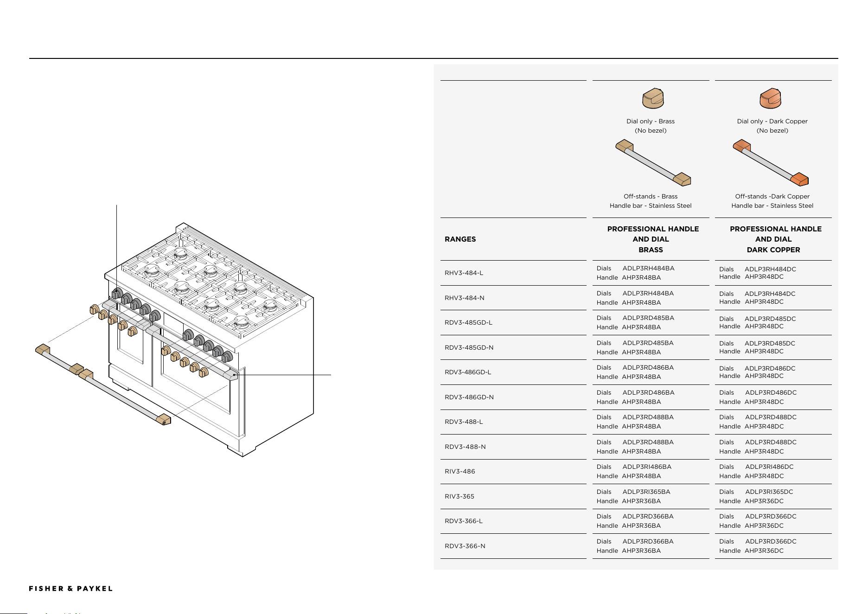Click the Professional Handle and Dial Dark Copper header
The image size is (868, 614).
775,239
